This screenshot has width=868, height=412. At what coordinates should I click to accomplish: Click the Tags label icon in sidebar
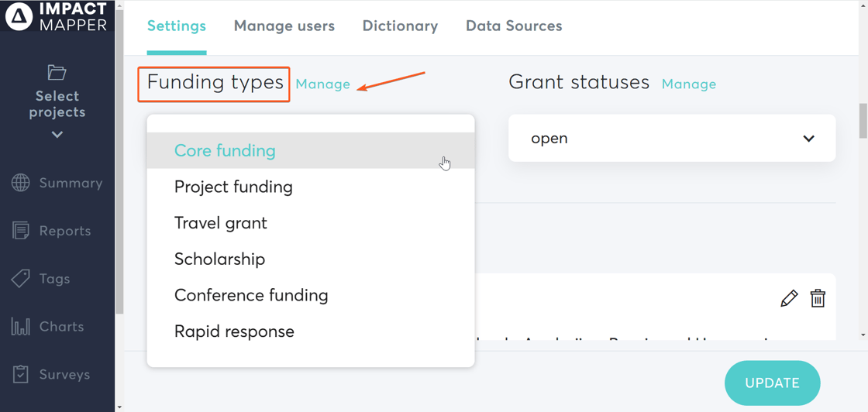coord(21,279)
